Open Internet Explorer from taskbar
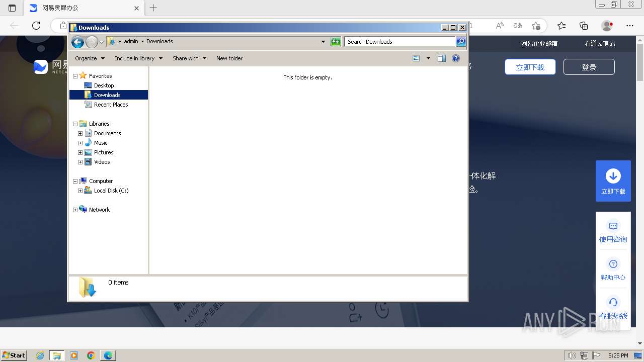Image resolution: width=644 pixels, height=362 pixels. [40, 355]
